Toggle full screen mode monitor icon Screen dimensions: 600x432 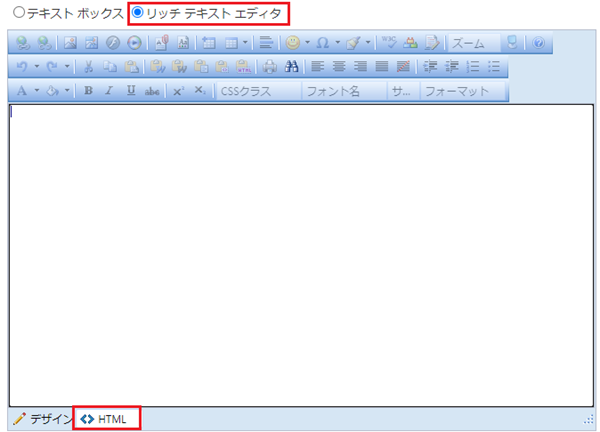[512, 43]
